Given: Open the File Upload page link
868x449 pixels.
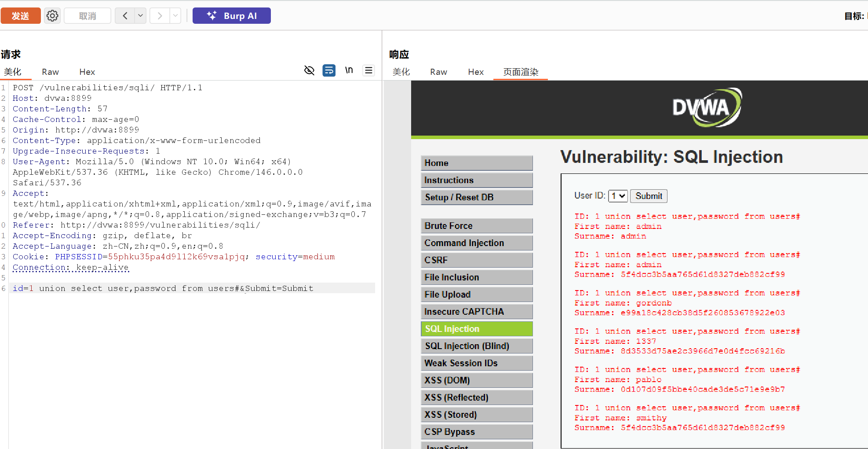Looking at the screenshot, I should click(x=477, y=294).
